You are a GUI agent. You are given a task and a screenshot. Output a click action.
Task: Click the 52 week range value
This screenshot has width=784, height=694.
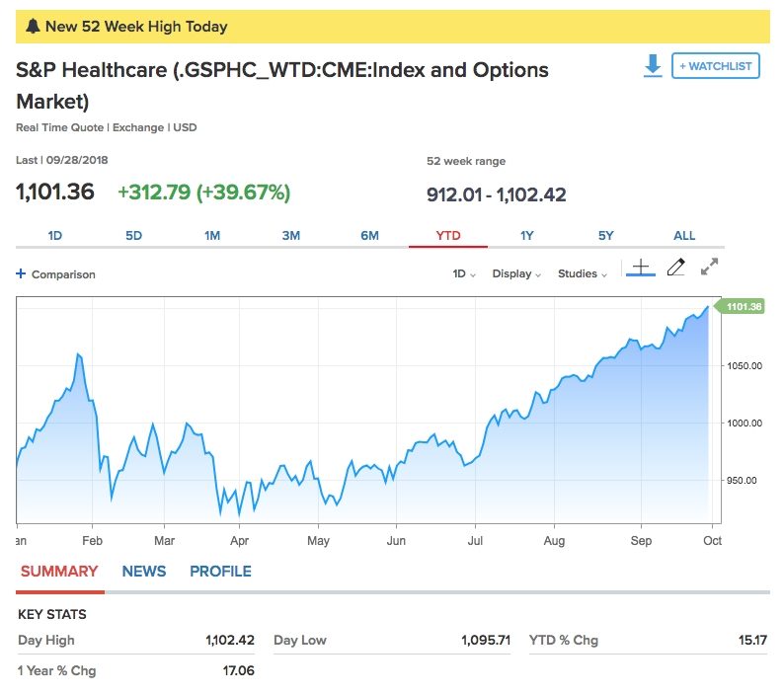tap(496, 194)
